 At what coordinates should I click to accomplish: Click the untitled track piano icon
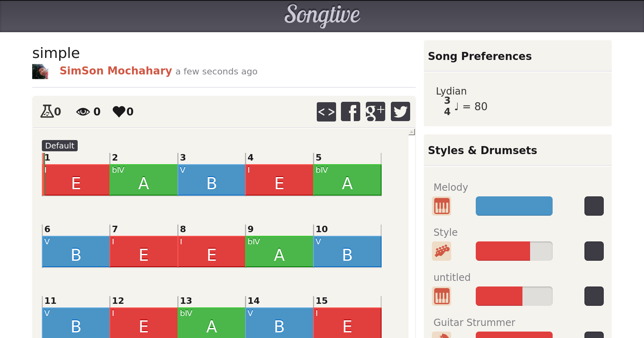pyautogui.click(x=442, y=296)
